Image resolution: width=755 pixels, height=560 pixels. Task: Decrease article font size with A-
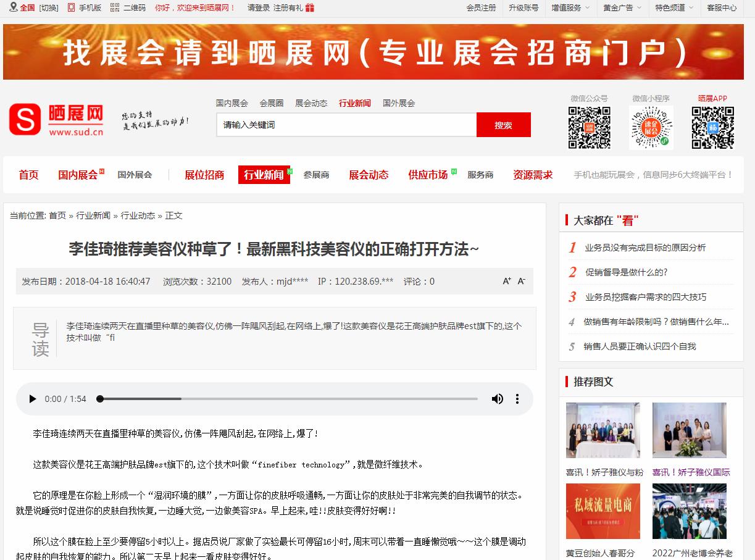521,281
